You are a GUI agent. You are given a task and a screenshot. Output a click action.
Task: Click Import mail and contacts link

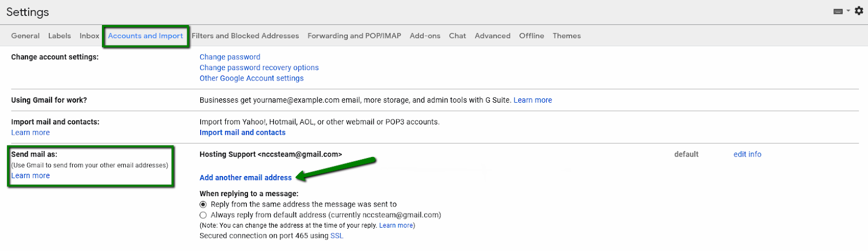click(x=242, y=133)
